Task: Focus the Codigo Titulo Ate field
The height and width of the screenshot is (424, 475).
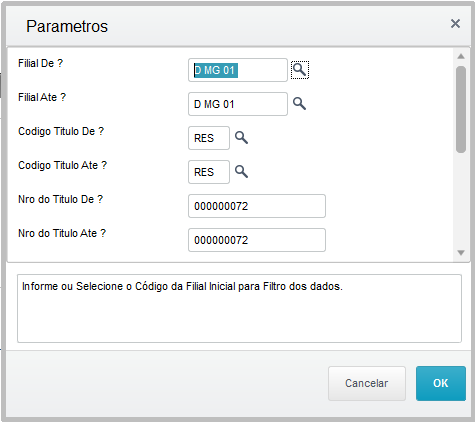Action: coord(209,172)
